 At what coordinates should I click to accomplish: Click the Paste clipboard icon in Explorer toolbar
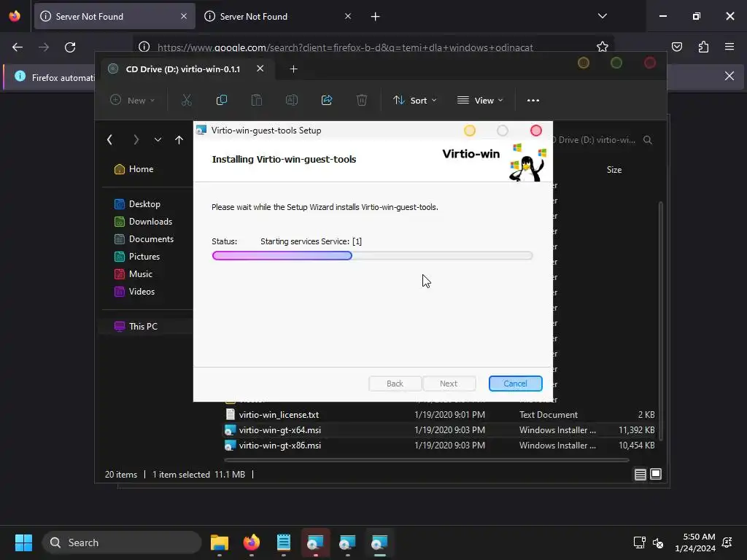tap(256, 100)
